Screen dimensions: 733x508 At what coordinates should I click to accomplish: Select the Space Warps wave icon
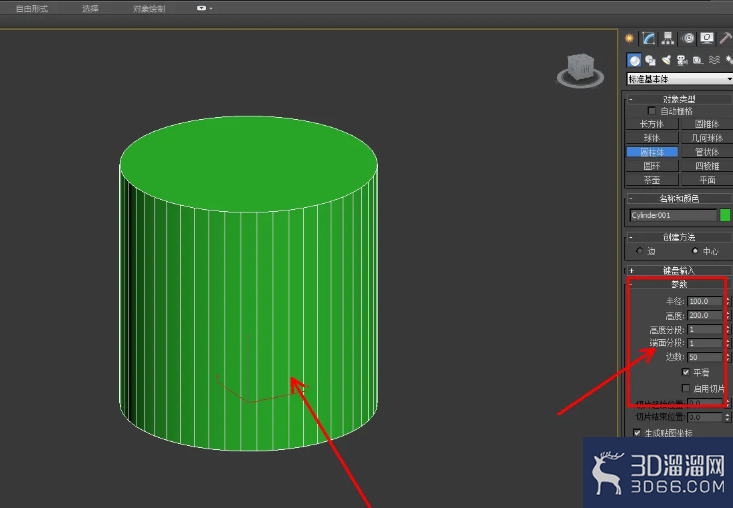[714, 60]
